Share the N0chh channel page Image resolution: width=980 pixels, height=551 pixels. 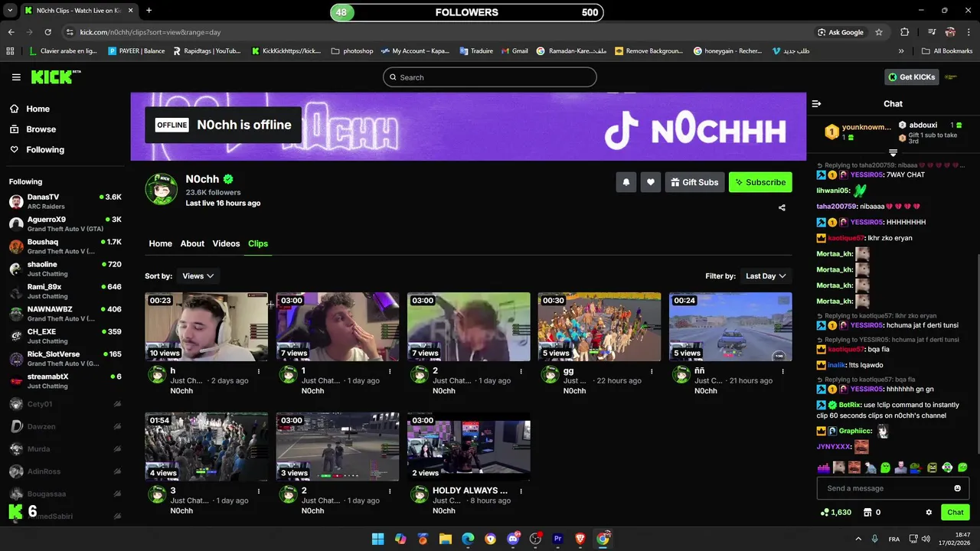(782, 207)
